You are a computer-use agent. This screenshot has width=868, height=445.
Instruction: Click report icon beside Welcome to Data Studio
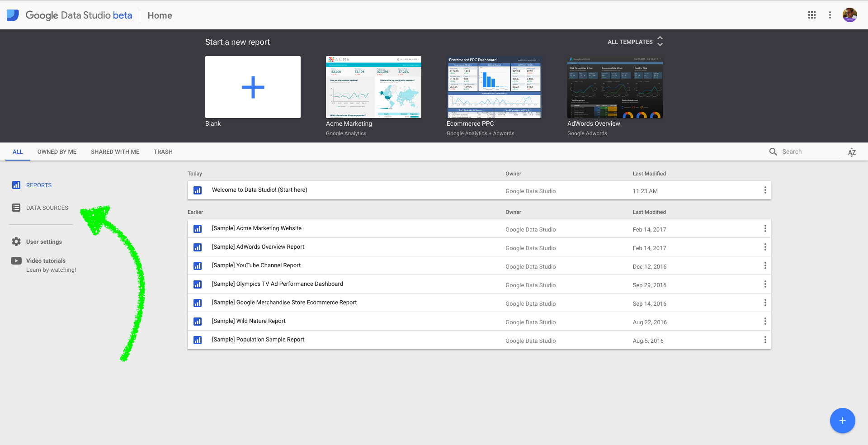pyautogui.click(x=198, y=190)
